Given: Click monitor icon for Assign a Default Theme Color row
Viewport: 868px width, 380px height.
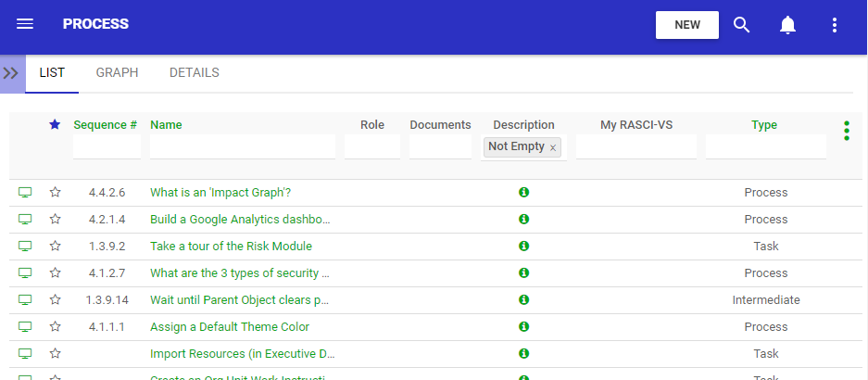Looking at the screenshot, I should pos(25,327).
